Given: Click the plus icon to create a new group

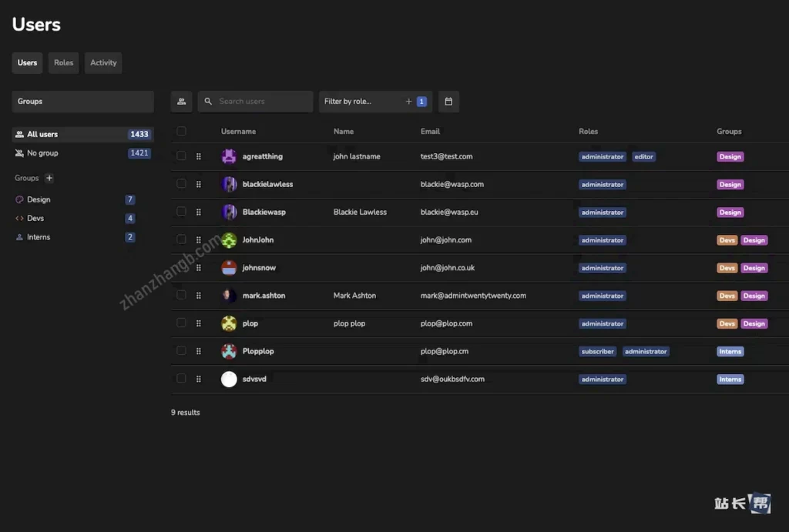Looking at the screenshot, I should [x=49, y=178].
